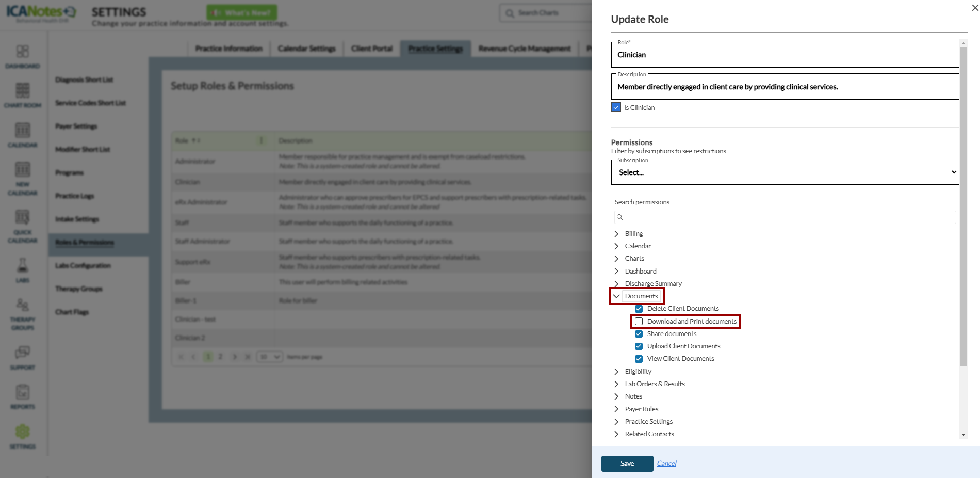Viewport: 980px width, 478px height.
Task: Open the Chart Room sidebar icon
Action: coord(22,91)
